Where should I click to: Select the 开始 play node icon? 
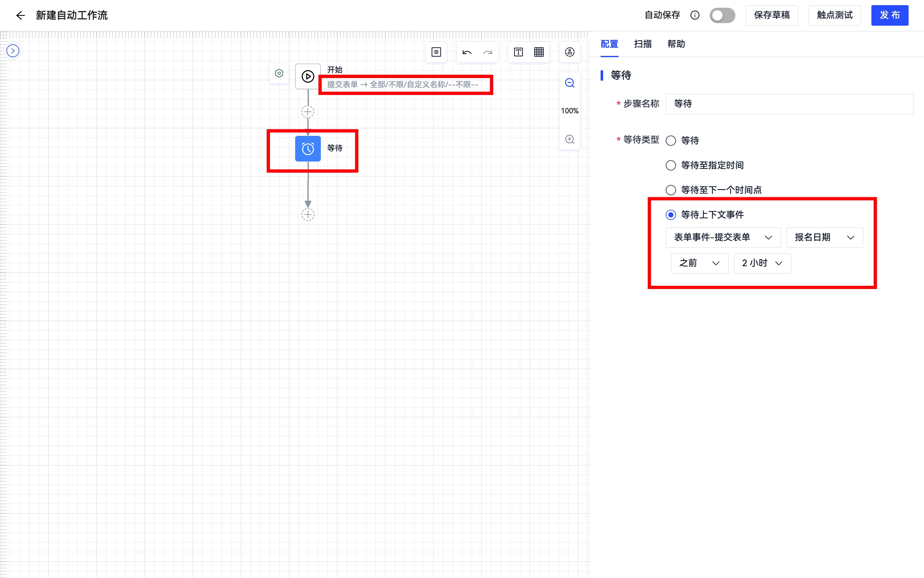(308, 76)
